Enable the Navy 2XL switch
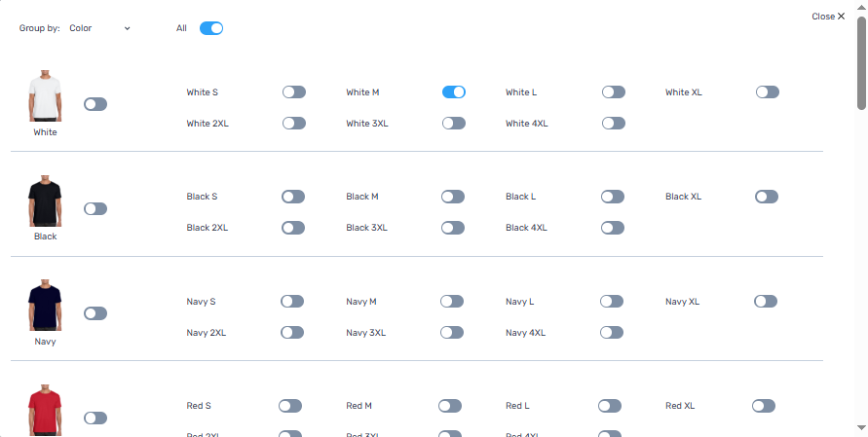The image size is (868, 437). click(x=292, y=333)
